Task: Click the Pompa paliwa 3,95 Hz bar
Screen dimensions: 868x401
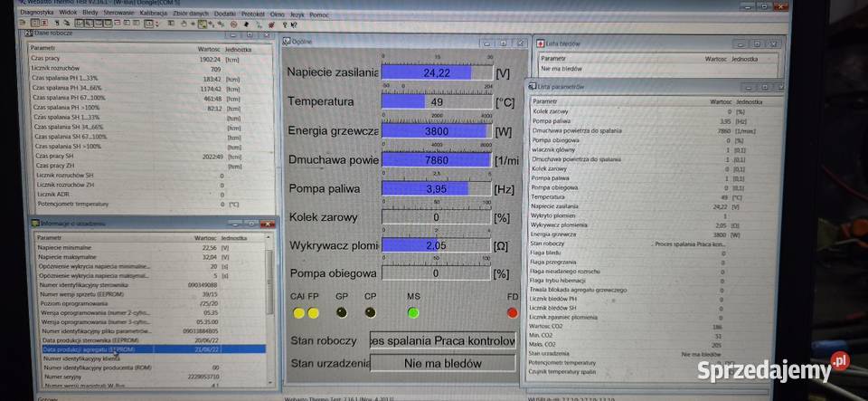Action: pyautogui.click(x=437, y=189)
